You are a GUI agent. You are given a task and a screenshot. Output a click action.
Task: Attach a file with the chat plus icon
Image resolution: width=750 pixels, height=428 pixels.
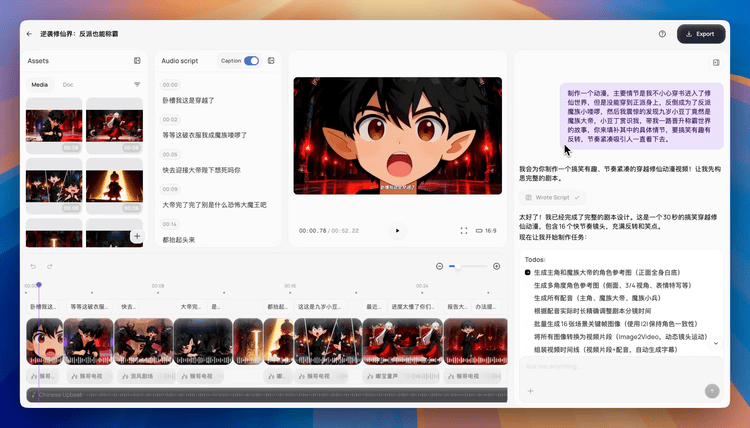click(x=530, y=391)
